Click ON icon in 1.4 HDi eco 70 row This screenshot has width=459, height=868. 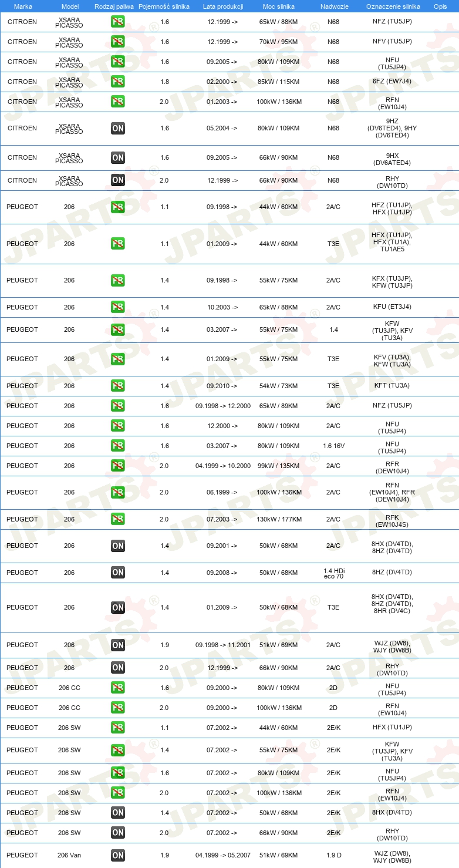pos(118,573)
